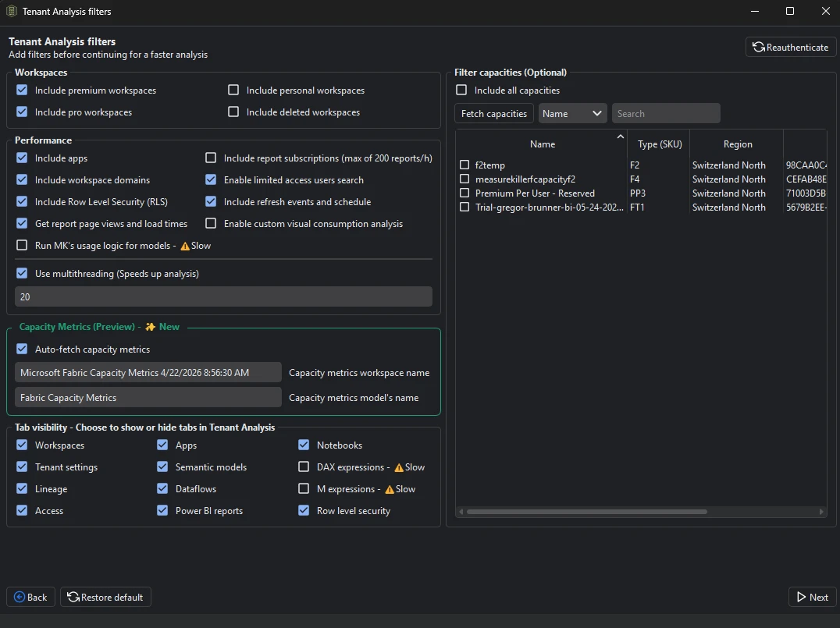
Task: Uncheck Auto-fetch capacity metrics
Action: 22,349
